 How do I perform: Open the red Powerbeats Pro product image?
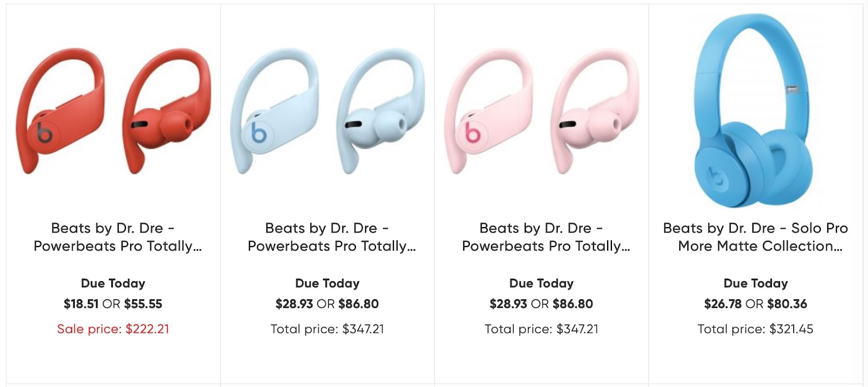click(113, 112)
